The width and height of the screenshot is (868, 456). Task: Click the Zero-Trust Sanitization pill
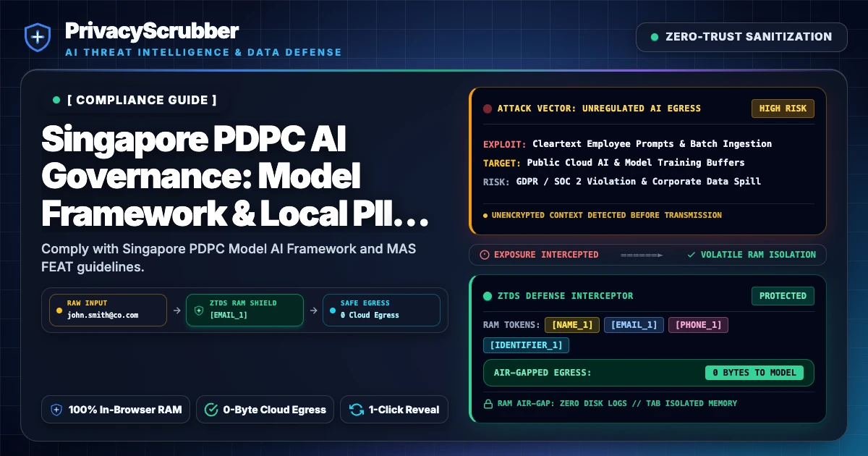pyautogui.click(x=741, y=37)
